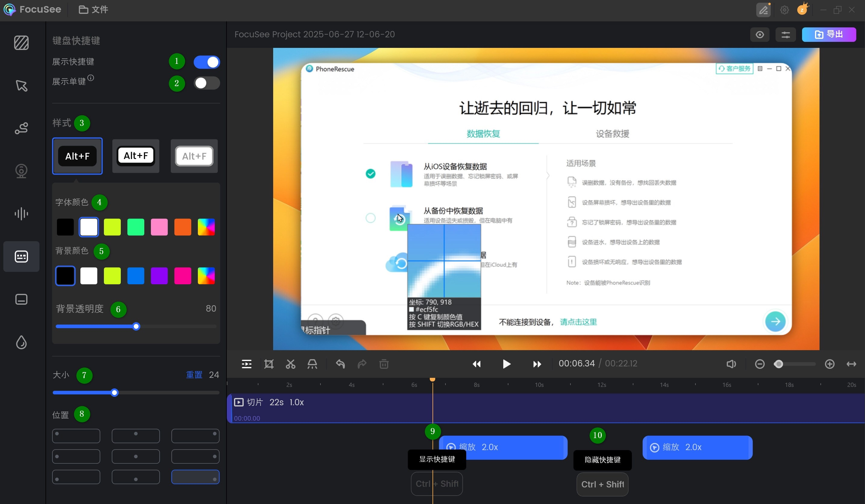Choose the dark Alt+F style preset

[x=77, y=156]
